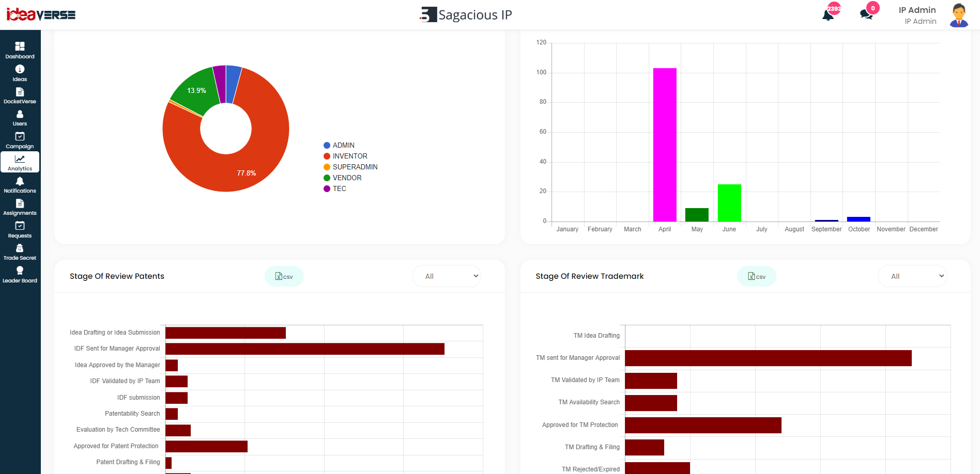This screenshot has width=980, height=474.
Task: Click the blue October bar
Action: 859,219
